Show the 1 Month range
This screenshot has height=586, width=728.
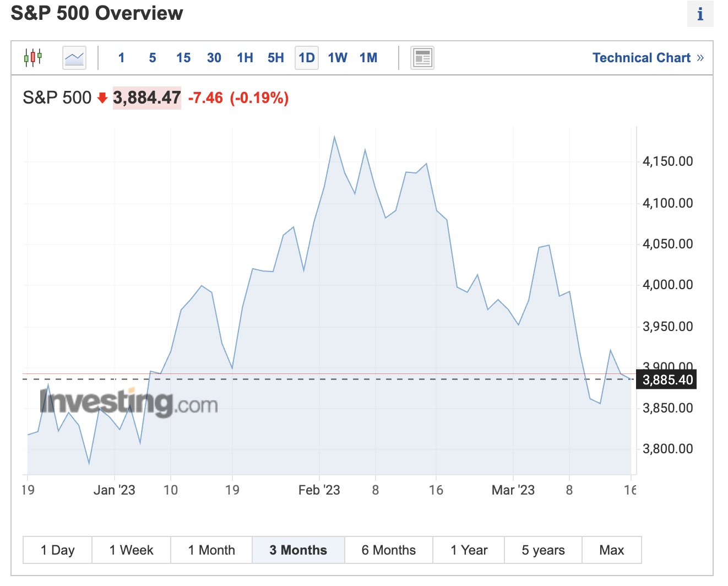pyautogui.click(x=211, y=550)
